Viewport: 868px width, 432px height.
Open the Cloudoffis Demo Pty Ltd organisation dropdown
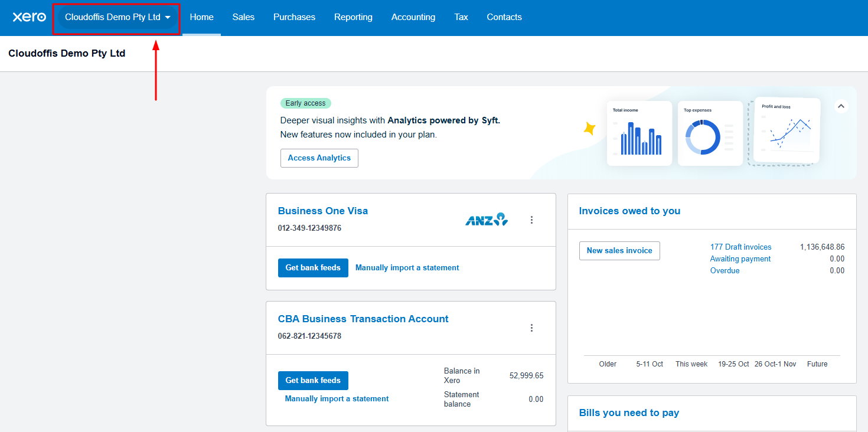click(x=117, y=18)
